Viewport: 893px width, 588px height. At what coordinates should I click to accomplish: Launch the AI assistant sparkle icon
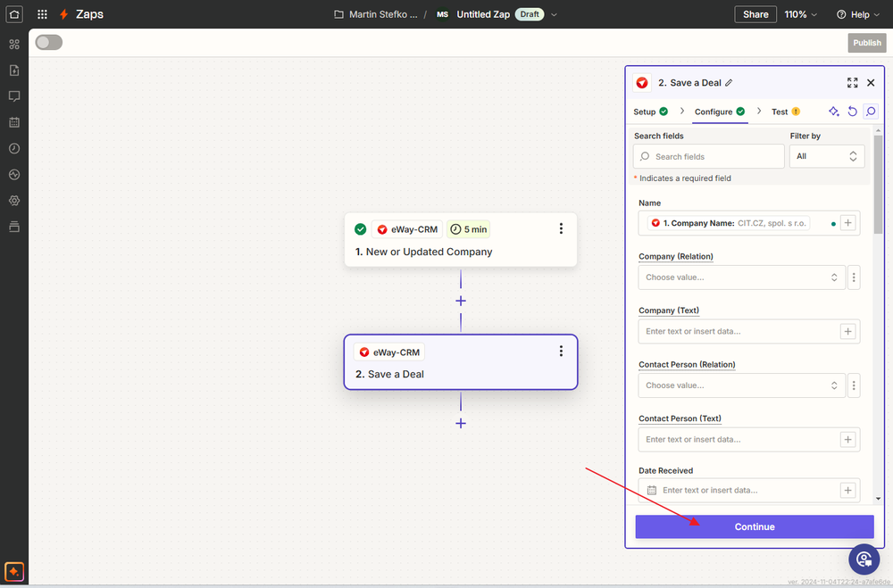pyautogui.click(x=14, y=571)
